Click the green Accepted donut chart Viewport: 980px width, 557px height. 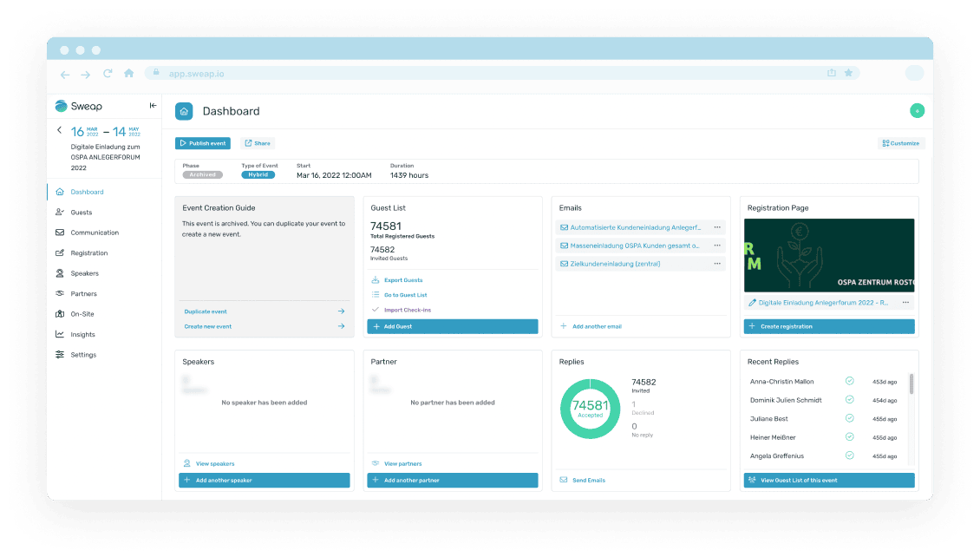tap(591, 408)
